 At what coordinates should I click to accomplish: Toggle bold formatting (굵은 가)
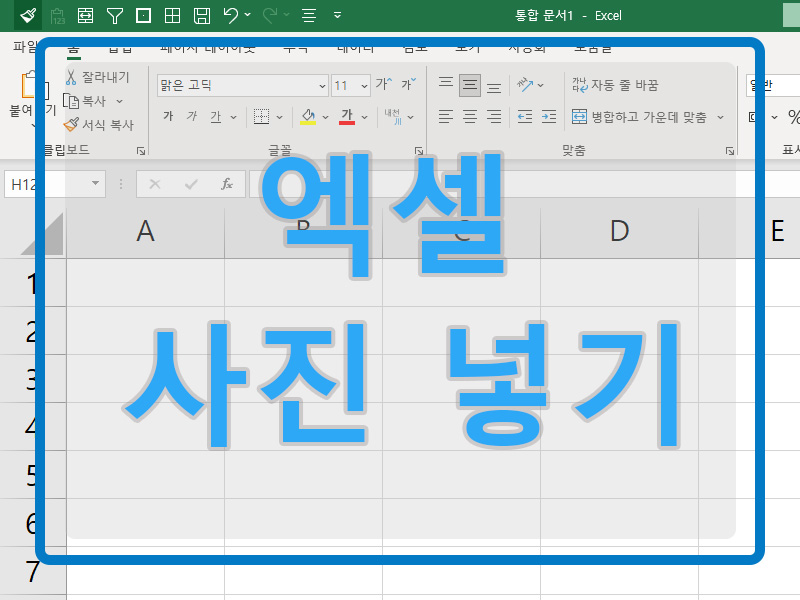click(168, 116)
